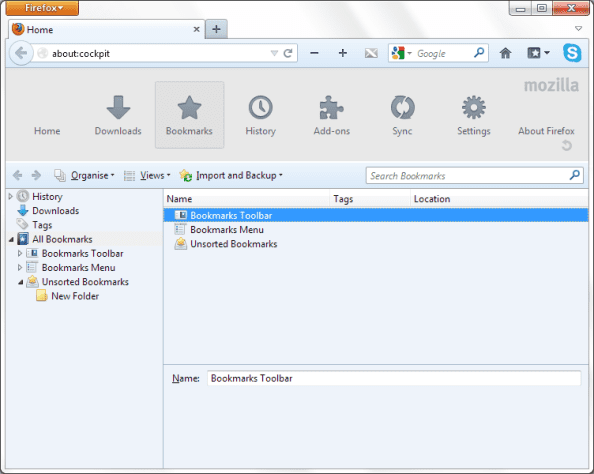Screen dimensions: 594x474
Task: Go forward in the bookmarks library
Action: click(x=36, y=175)
